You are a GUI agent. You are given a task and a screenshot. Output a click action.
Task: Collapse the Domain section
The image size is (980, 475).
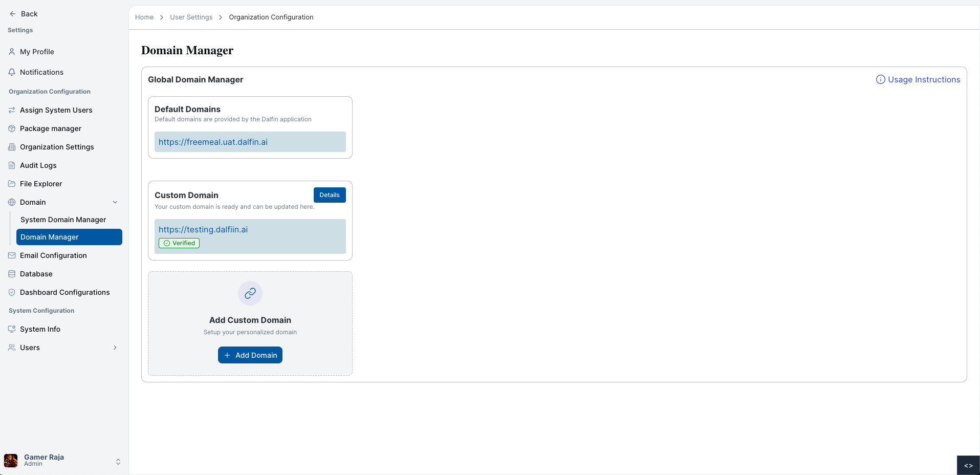pos(115,202)
